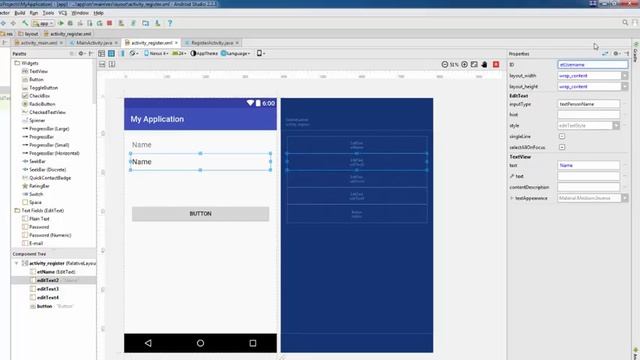Open the layout_width dropdown arrow
The image size is (640, 360).
pyautogui.click(x=624, y=76)
